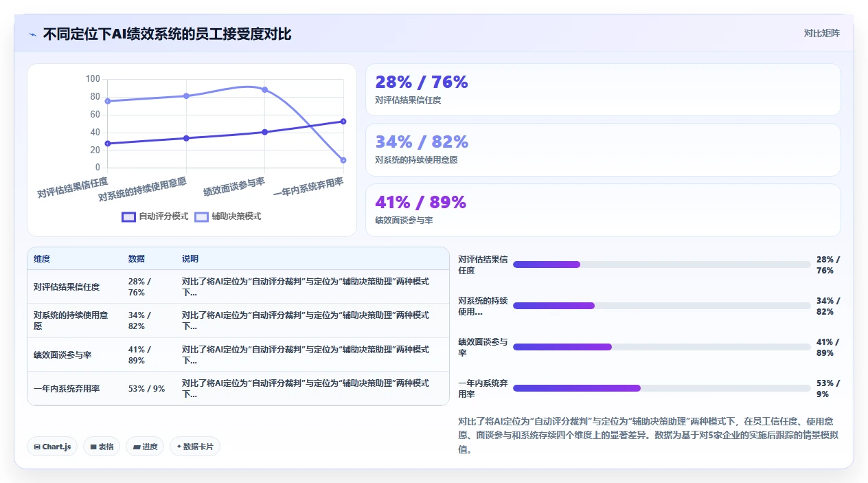This screenshot has height=483, width=868.
Task: Toggle the 辅助决策模式 legend item
Action: [x=228, y=216]
